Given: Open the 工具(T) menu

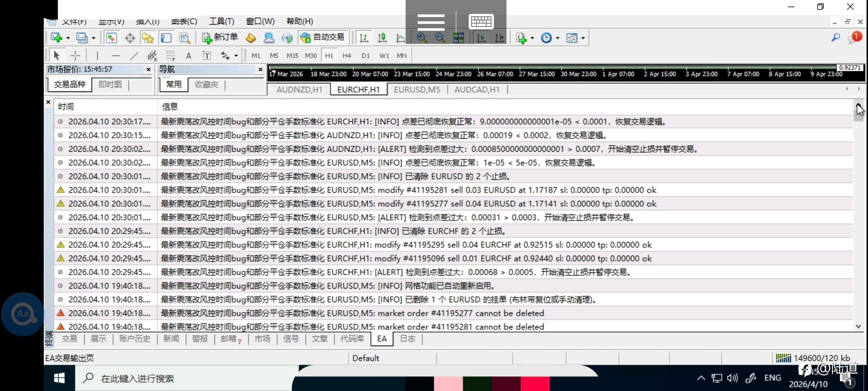Looking at the screenshot, I should 221,21.
